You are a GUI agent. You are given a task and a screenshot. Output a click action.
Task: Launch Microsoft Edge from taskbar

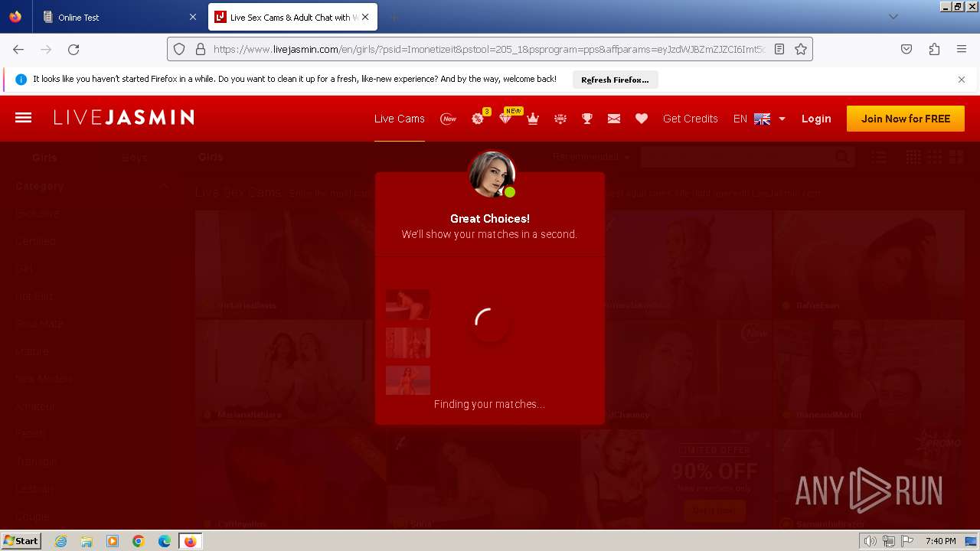(x=165, y=541)
